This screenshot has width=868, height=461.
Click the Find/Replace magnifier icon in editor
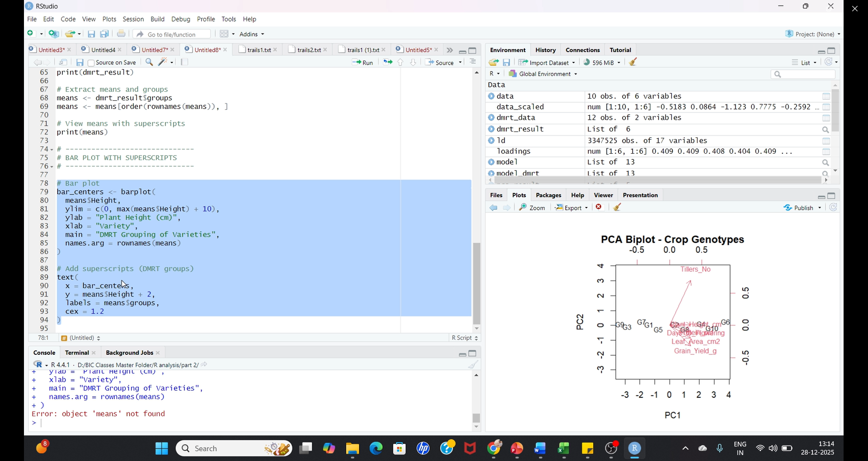pyautogui.click(x=149, y=62)
